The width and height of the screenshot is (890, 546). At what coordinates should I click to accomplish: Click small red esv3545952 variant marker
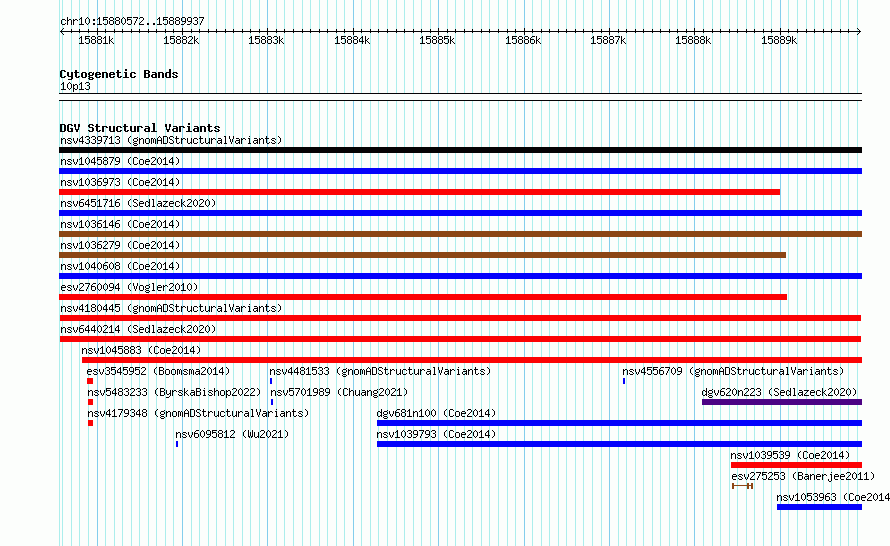[90, 381]
